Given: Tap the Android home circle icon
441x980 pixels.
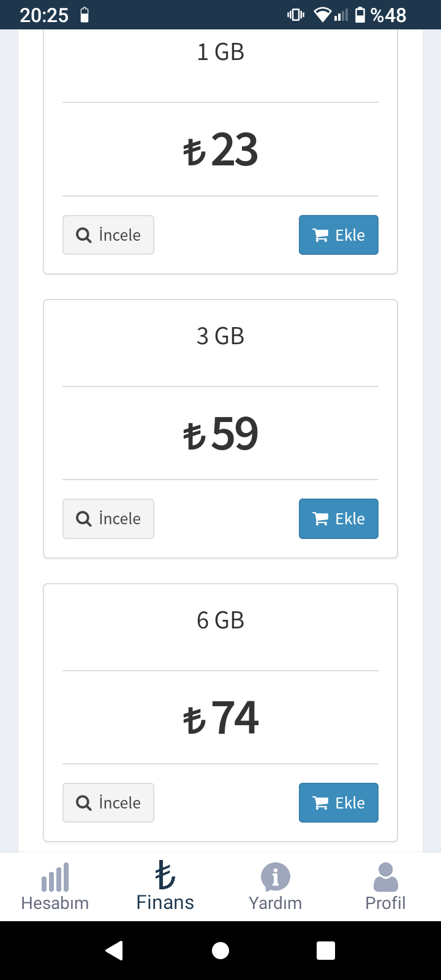Looking at the screenshot, I should click(221, 951).
